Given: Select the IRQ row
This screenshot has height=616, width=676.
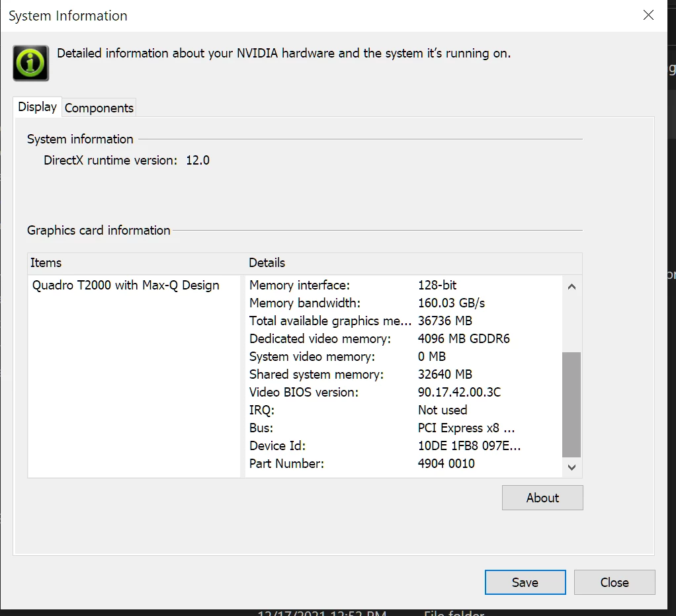Looking at the screenshot, I should coord(403,410).
